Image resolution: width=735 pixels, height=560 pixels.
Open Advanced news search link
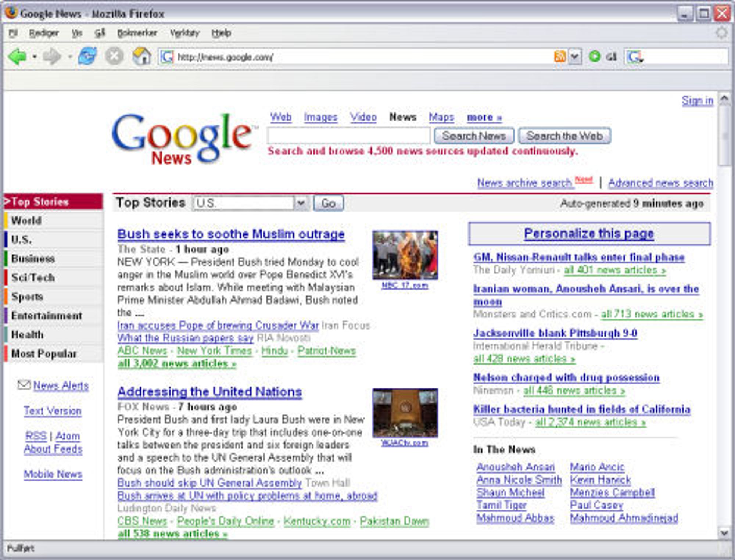(x=660, y=183)
